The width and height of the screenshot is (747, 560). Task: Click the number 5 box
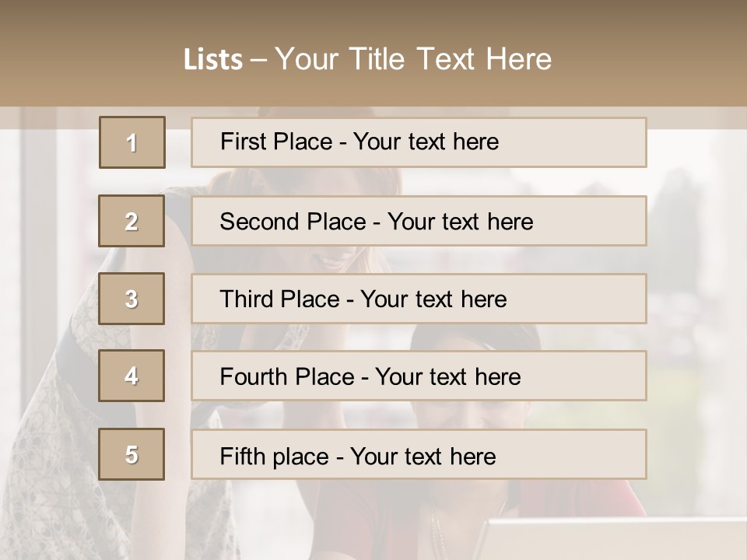(x=132, y=454)
